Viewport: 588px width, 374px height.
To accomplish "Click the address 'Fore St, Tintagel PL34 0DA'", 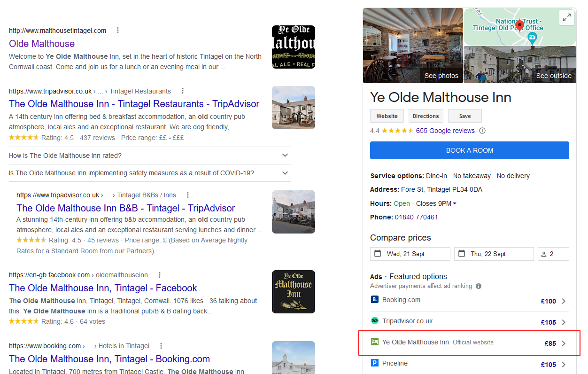I will coord(441,189).
